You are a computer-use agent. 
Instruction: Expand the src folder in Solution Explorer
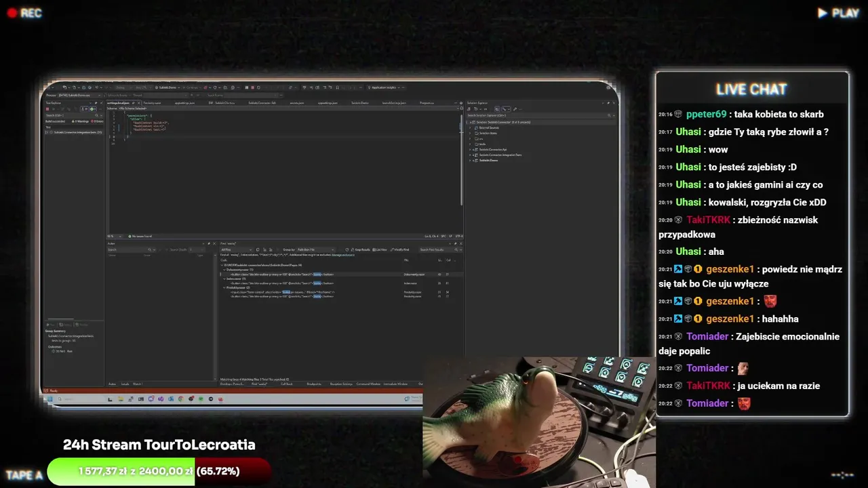coord(470,138)
